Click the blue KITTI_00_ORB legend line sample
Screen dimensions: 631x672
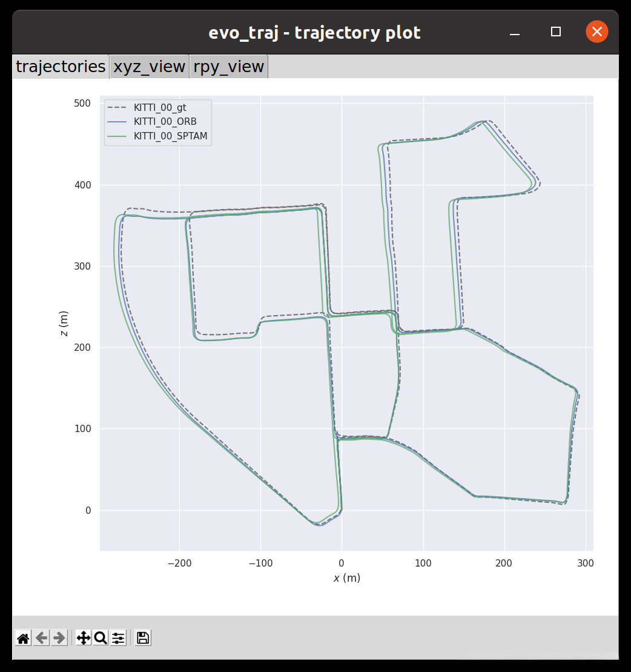coord(117,122)
